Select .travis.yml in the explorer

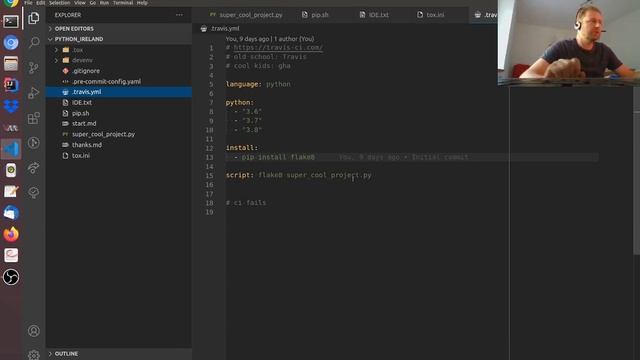(x=119, y=92)
